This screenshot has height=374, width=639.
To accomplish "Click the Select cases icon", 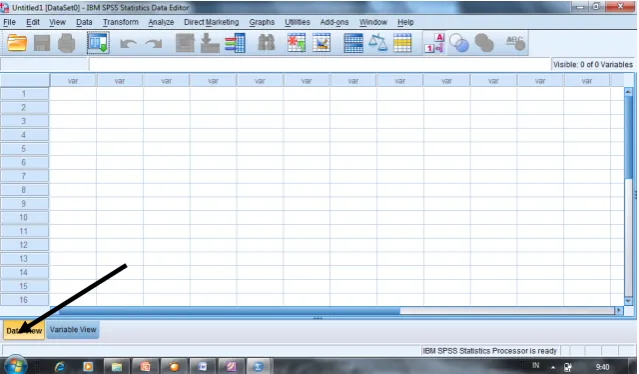I will (x=402, y=43).
